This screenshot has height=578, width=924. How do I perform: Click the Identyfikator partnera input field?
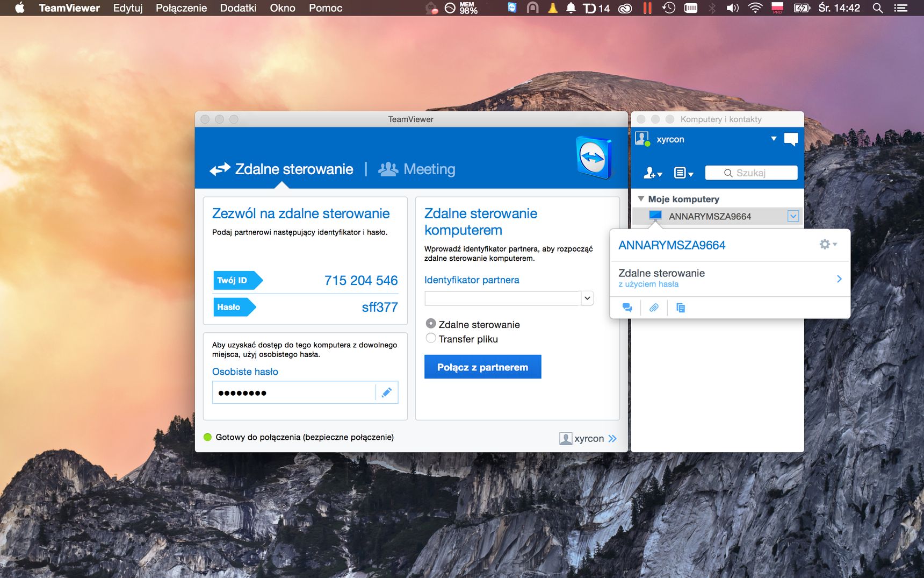pos(503,298)
